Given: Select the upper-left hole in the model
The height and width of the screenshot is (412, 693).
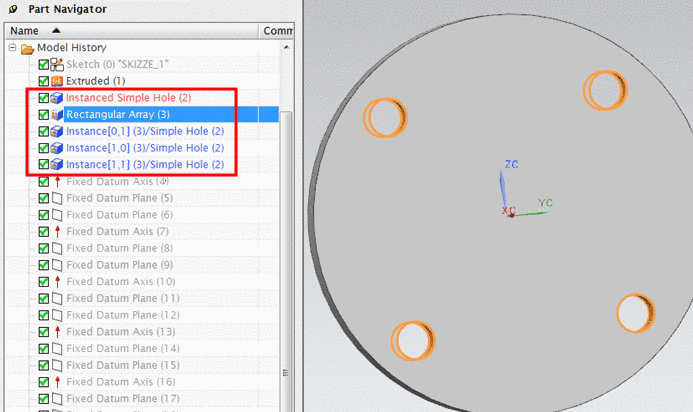Looking at the screenshot, I should click(385, 118).
